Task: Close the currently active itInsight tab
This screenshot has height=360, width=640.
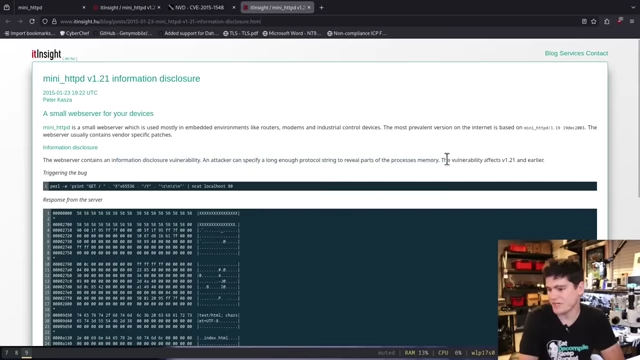Action: click(309, 7)
